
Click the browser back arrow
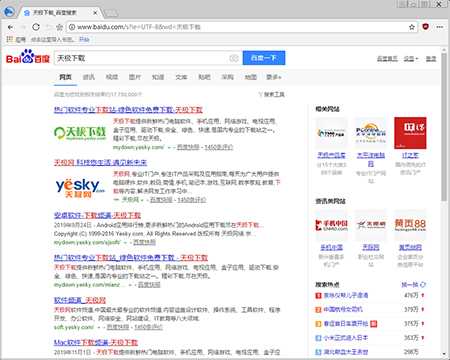pos(10,27)
